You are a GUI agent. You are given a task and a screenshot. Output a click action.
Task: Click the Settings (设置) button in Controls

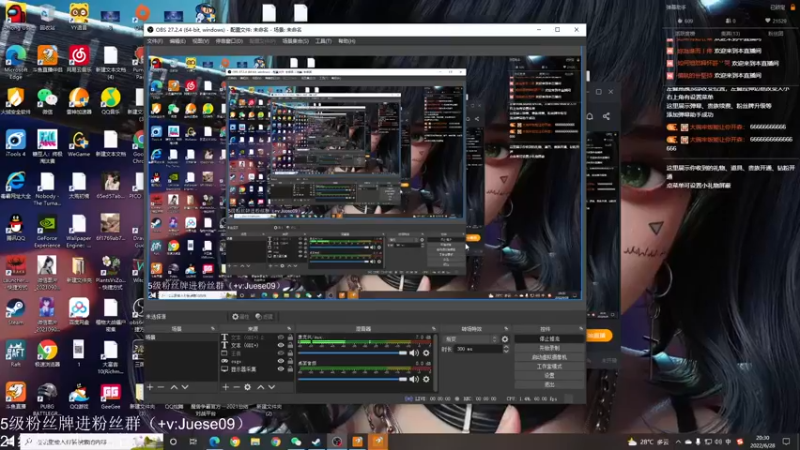549,376
